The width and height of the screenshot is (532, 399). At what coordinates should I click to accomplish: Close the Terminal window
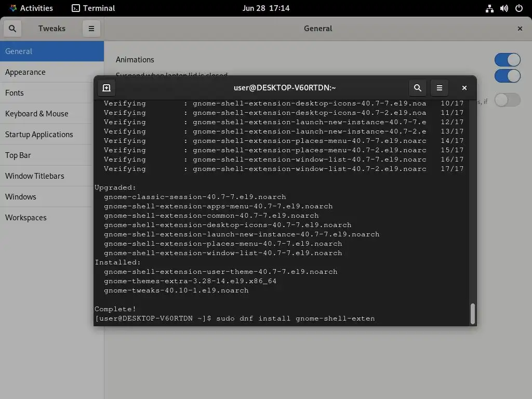(x=464, y=88)
